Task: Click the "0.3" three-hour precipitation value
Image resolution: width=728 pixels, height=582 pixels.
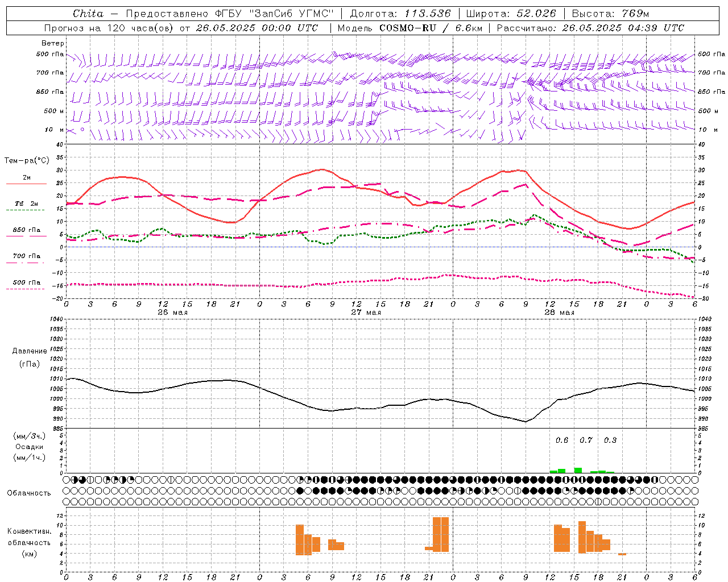Action: [610, 440]
